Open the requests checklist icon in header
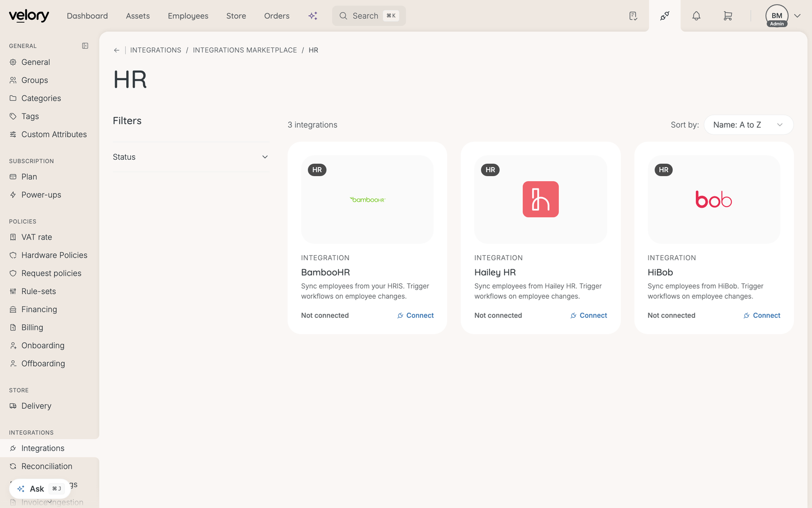The image size is (812, 508). (633, 16)
